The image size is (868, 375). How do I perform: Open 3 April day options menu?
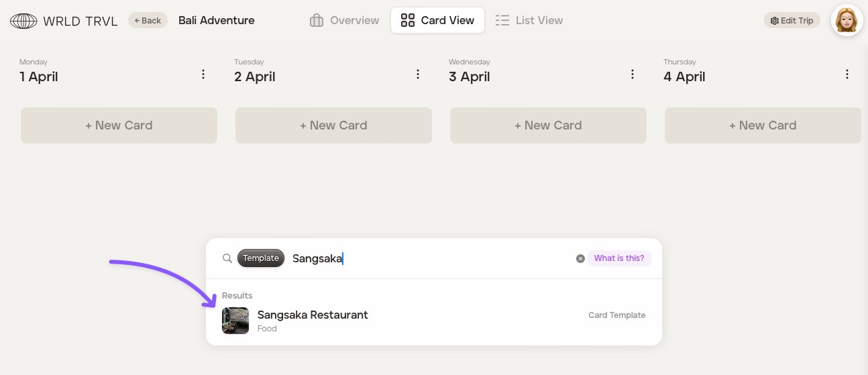click(633, 74)
